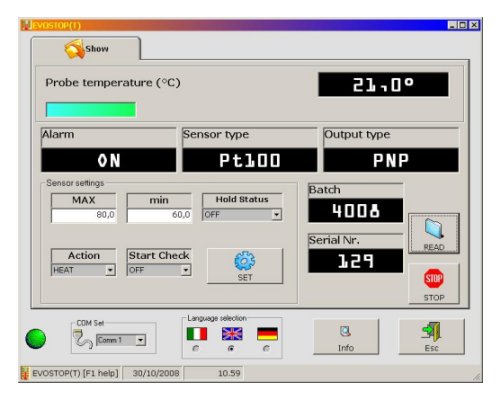
Task: Click the red STOP sign button
Action: click(x=434, y=283)
